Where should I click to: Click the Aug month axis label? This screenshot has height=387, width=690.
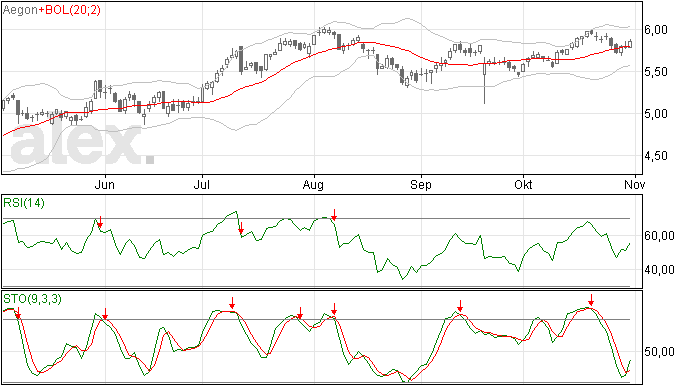pos(313,185)
